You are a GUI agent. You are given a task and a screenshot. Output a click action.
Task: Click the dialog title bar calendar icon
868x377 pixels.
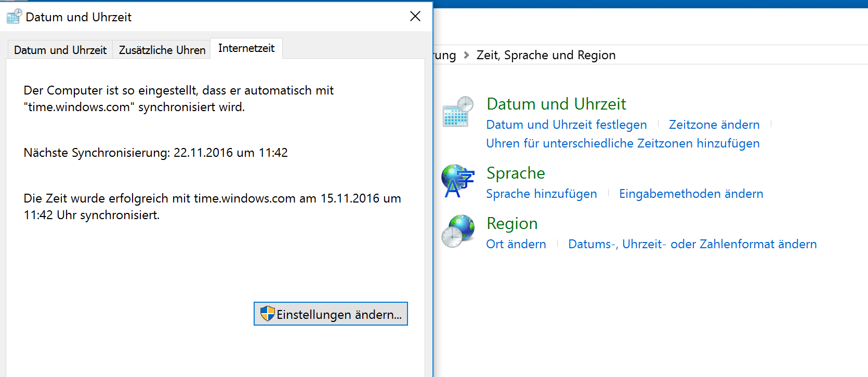[x=14, y=17]
